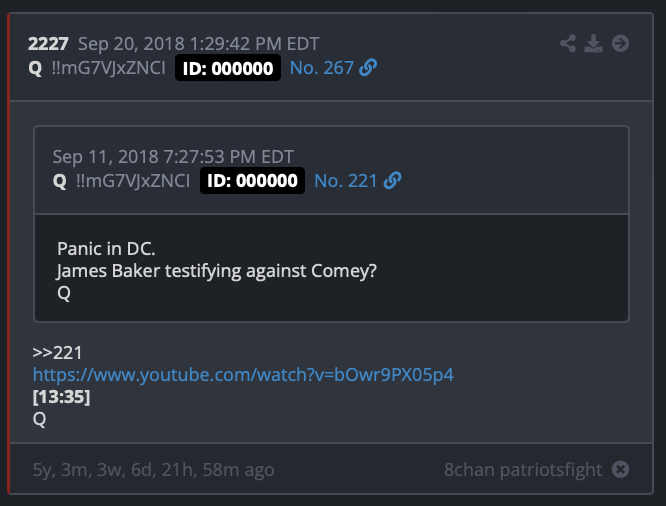Click the >>221 reply reference

57,352
